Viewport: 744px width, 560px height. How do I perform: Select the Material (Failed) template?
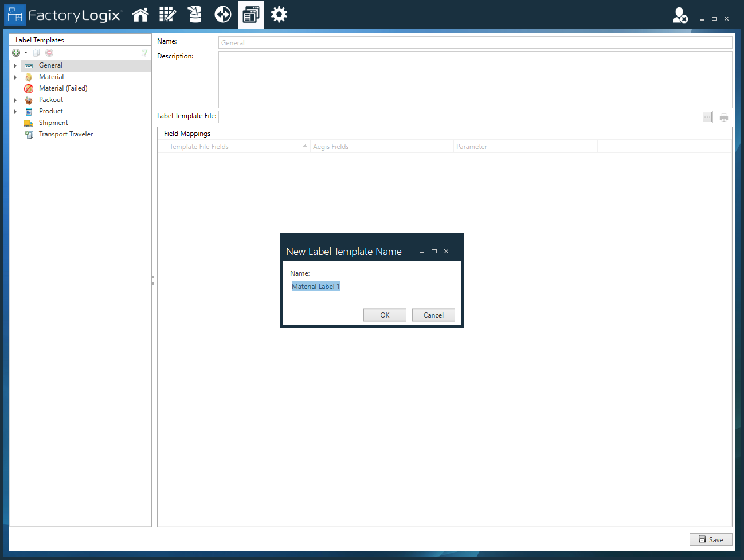tap(63, 88)
